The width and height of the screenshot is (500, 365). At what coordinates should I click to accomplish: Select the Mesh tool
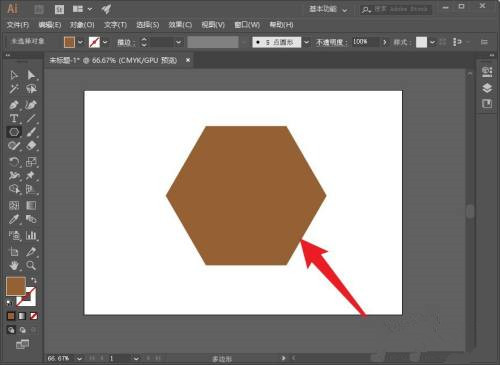[14, 205]
